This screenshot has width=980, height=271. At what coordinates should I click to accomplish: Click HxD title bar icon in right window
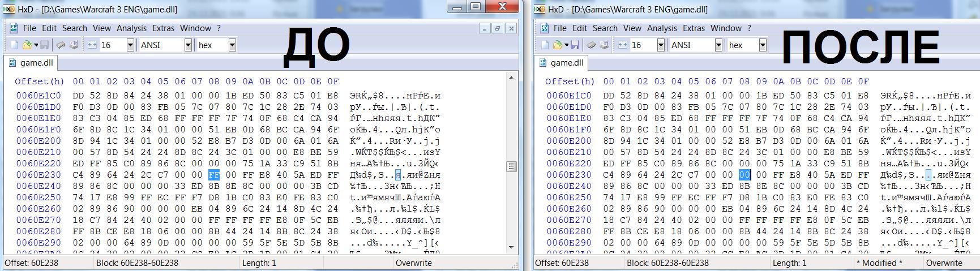(x=540, y=10)
